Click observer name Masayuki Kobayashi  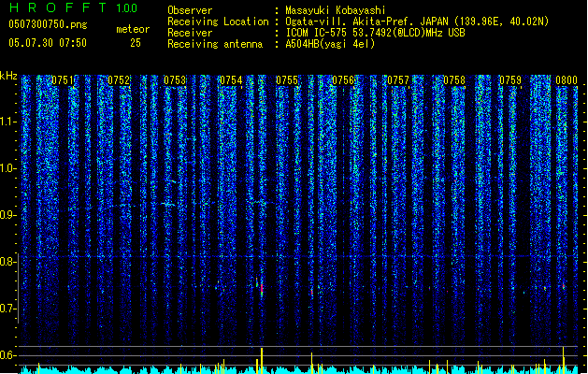[x=336, y=10]
